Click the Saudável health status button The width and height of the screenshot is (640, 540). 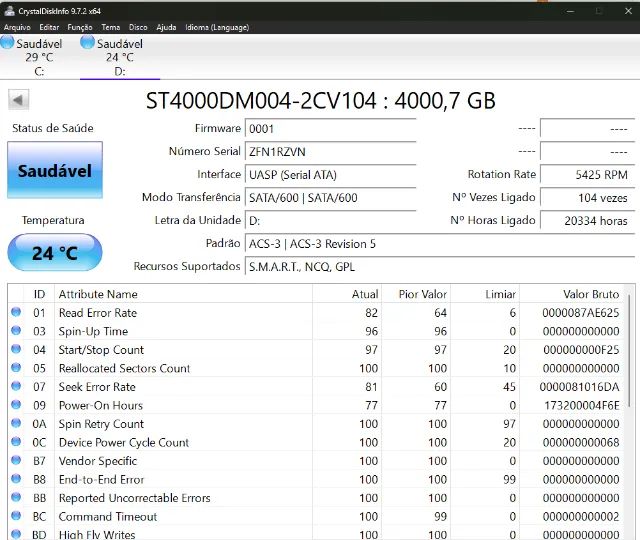[x=55, y=170]
